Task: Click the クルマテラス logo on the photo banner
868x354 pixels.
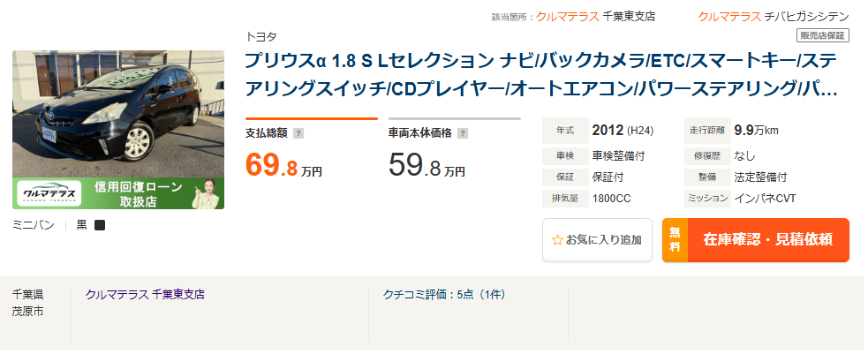Action: tap(50, 193)
